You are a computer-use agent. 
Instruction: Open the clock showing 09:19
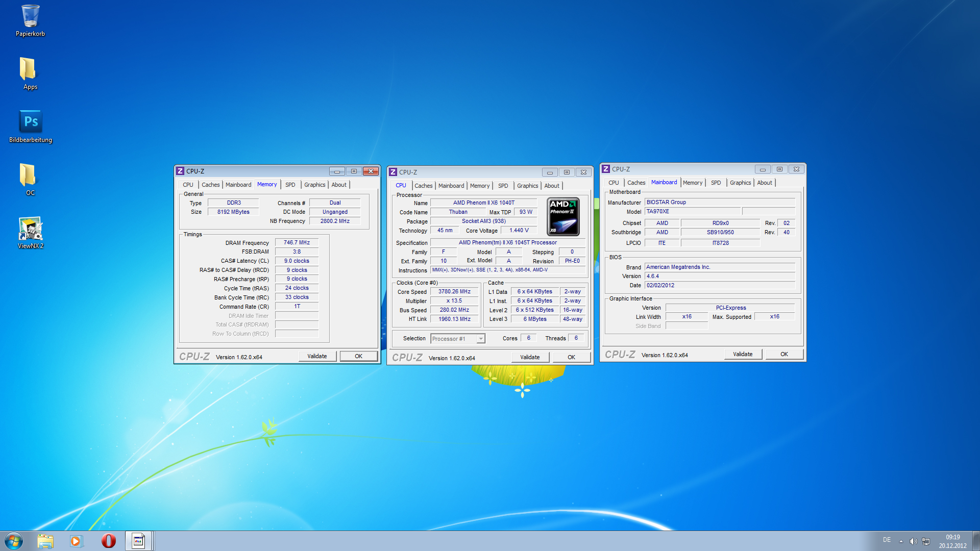point(952,541)
